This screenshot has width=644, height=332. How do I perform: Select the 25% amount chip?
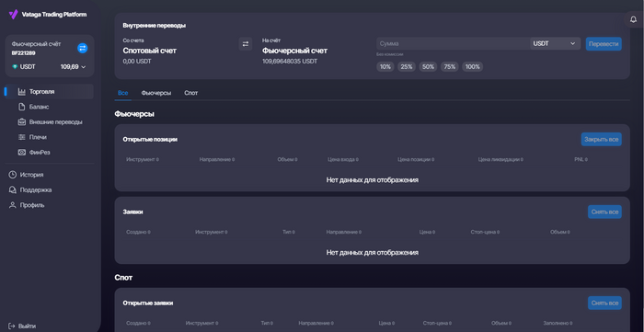pos(407,67)
